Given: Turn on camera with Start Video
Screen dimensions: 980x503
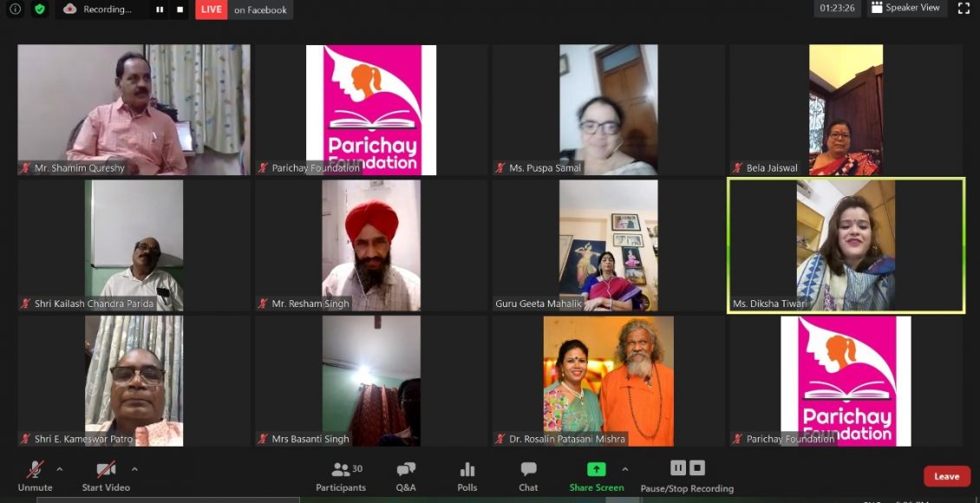Looking at the screenshot, I should pos(106,476).
